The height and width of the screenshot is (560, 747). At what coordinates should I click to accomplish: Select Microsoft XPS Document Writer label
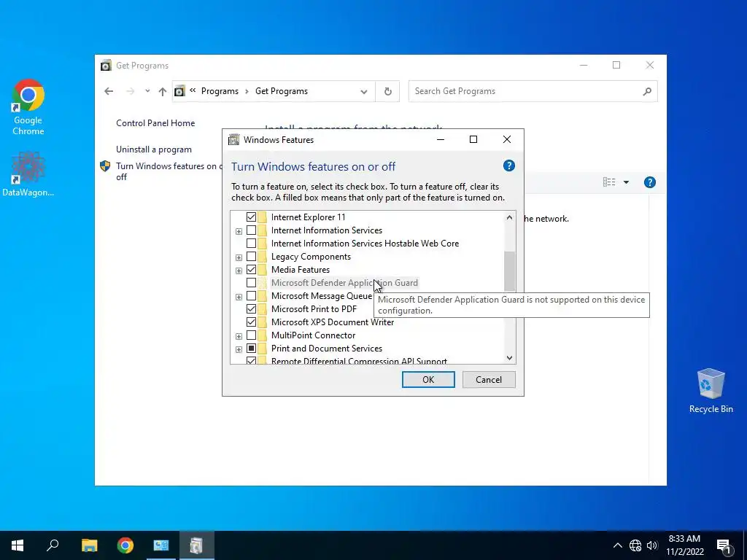point(333,322)
